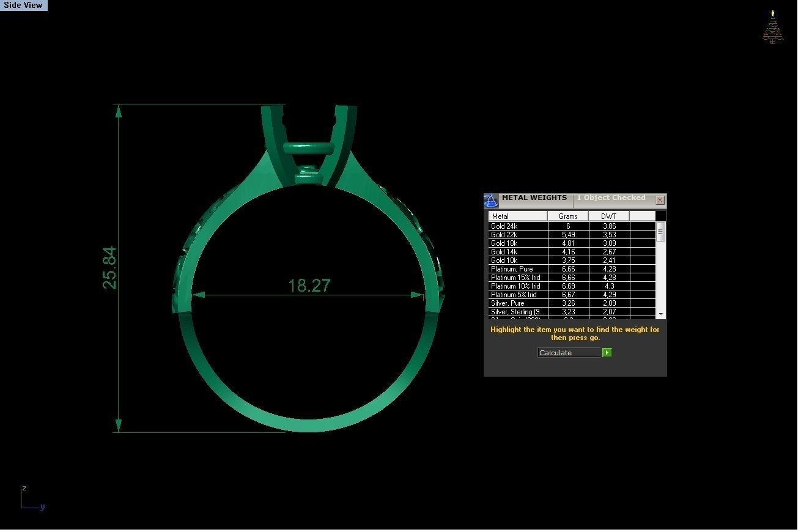Click the 2,67 DWT value
801x532 pixels.
(x=609, y=252)
